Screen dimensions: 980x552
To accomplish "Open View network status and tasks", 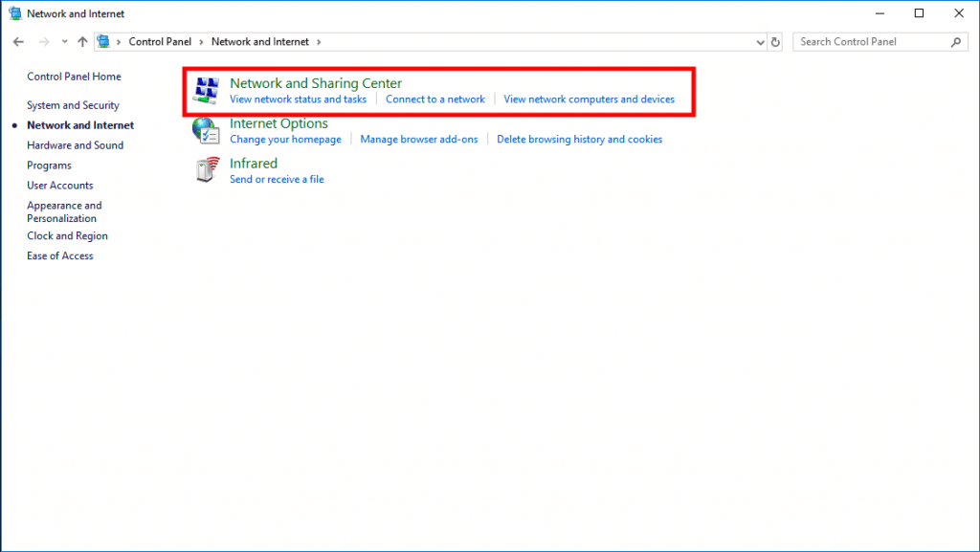I will (297, 99).
